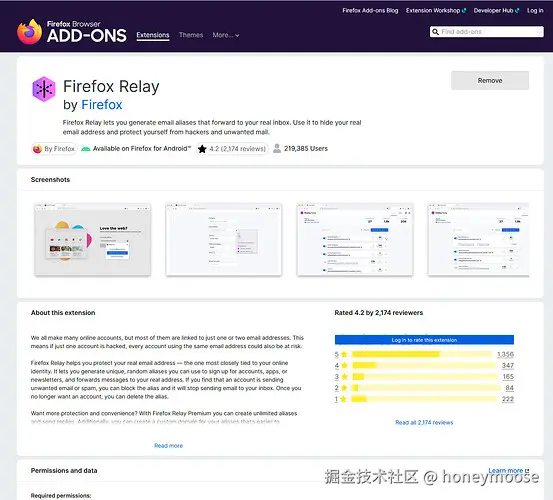Click Read all 2,174 reviews link
Screen dimensions: 553x500
click(x=424, y=422)
